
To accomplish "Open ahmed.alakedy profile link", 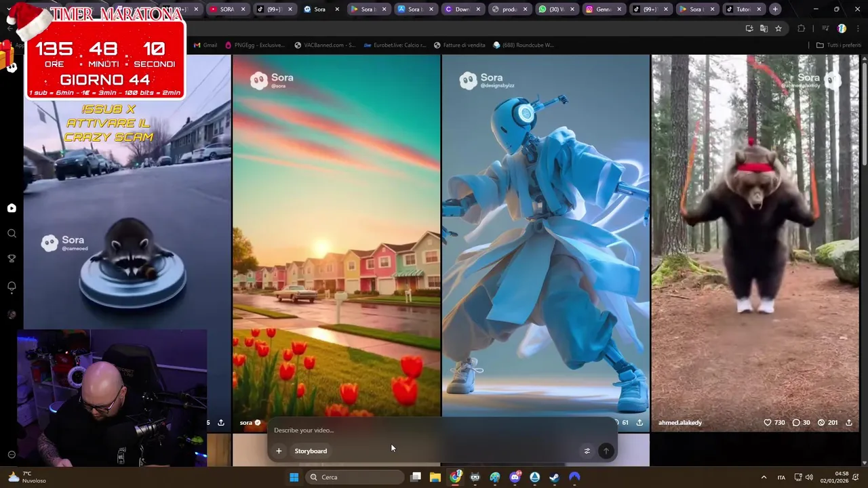I will coord(680,422).
